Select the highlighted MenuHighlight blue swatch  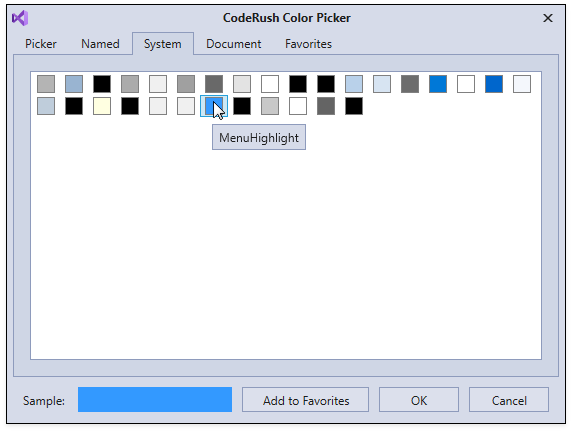tap(214, 106)
